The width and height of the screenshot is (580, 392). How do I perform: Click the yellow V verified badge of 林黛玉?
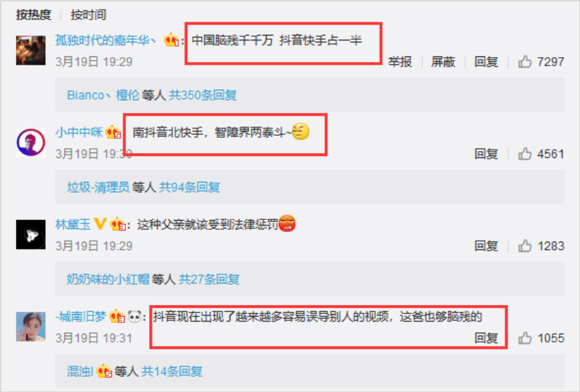click(x=100, y=224)
